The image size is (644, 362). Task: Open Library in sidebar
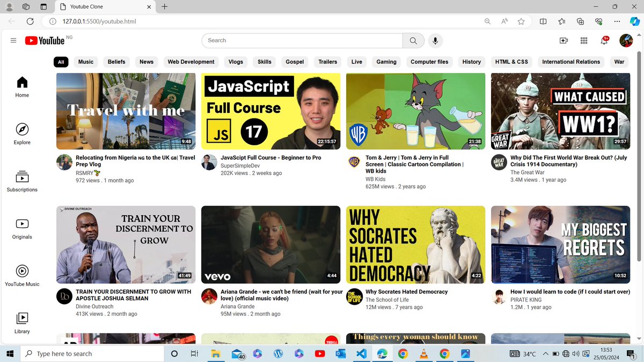tap(22, 323)
